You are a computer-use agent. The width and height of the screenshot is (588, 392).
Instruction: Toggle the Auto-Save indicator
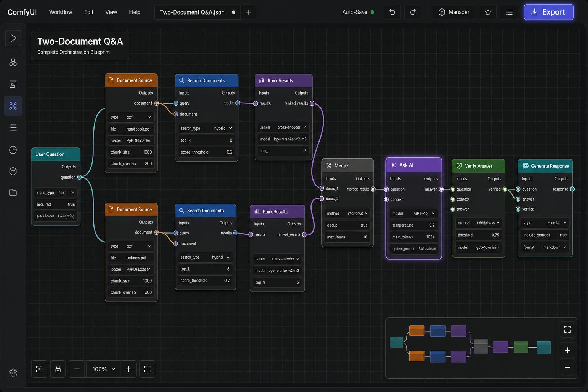click(358, 12)
